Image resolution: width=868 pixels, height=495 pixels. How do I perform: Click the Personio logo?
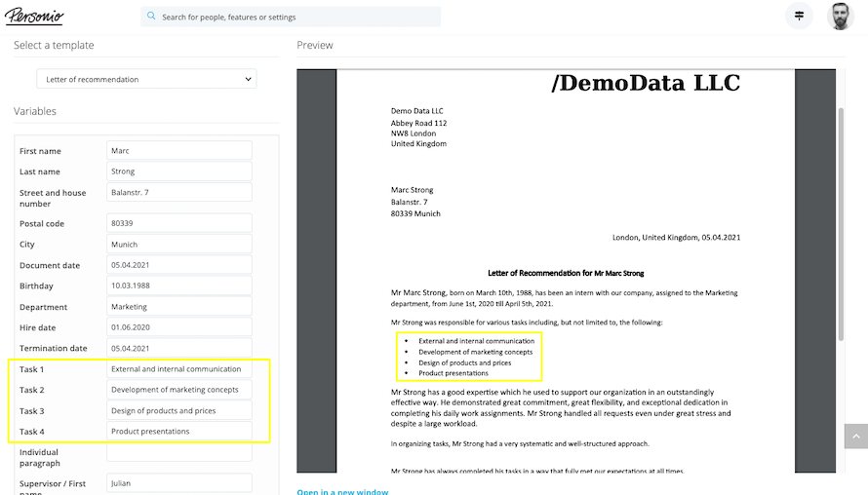(x=34, y=16)
